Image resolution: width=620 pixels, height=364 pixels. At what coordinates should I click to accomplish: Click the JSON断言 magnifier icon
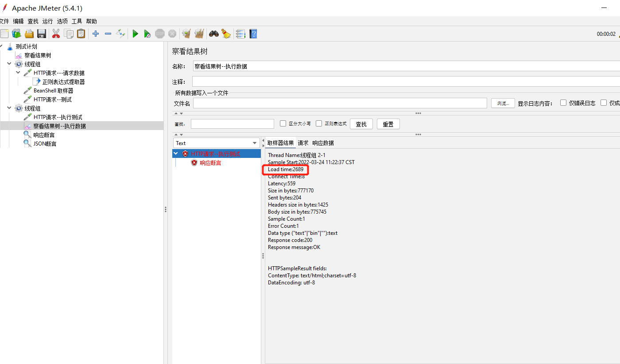[27, 144]
